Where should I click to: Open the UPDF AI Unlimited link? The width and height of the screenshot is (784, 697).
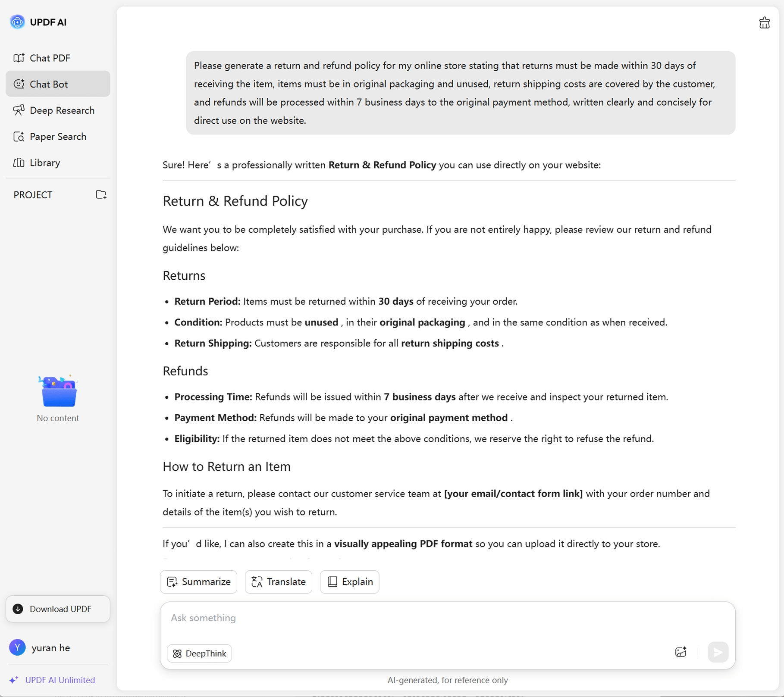(60, 680)
